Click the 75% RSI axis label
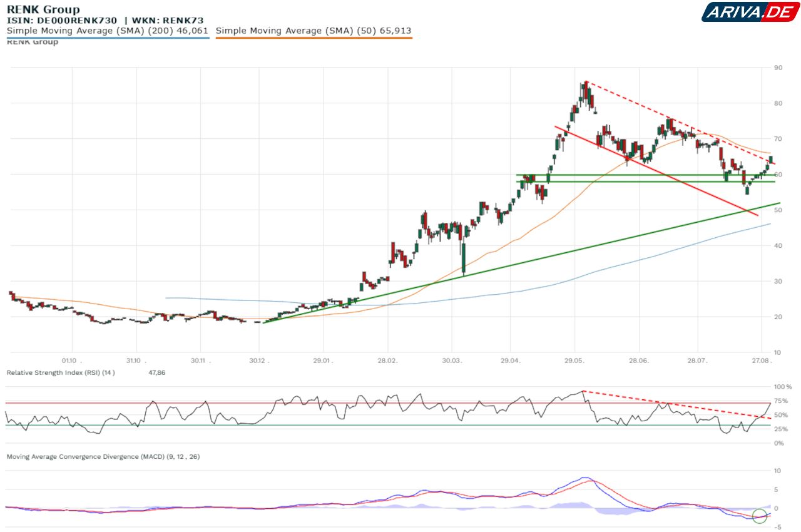801x532 pixels. point(781,401)
